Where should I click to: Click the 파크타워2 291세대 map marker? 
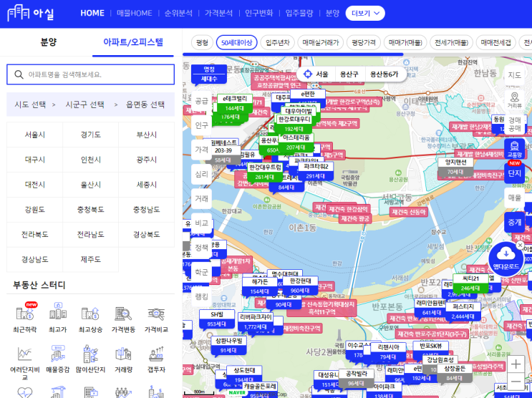(x=316, y=171)
